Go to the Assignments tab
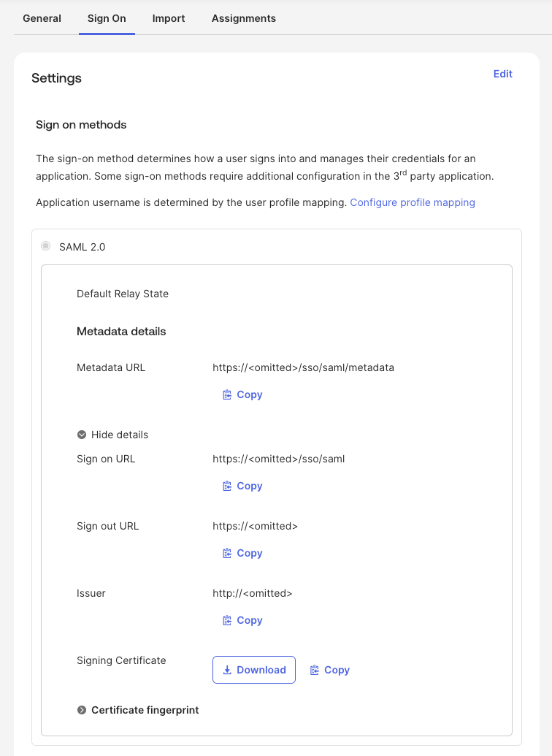 coord(244,18)
